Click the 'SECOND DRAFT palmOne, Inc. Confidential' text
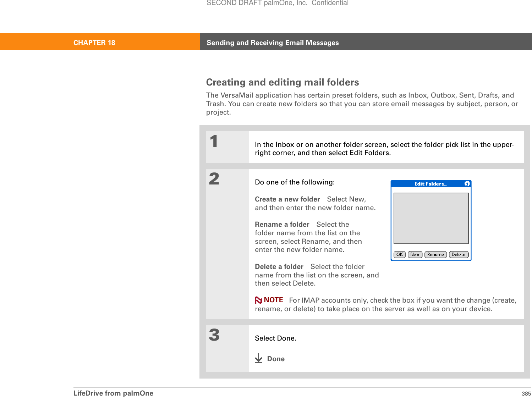 [x=278, y=3]
